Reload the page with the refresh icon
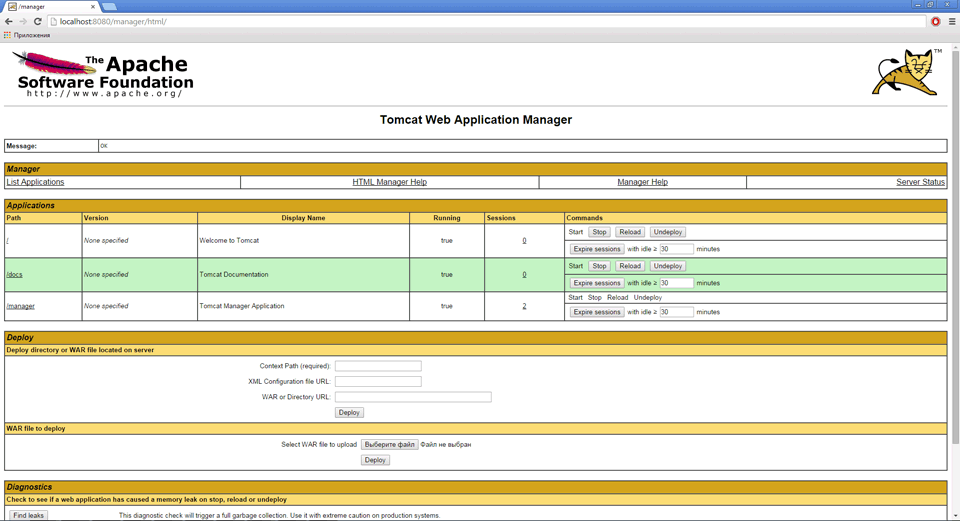This screenshot has width=960, height=521. point(38,21)
